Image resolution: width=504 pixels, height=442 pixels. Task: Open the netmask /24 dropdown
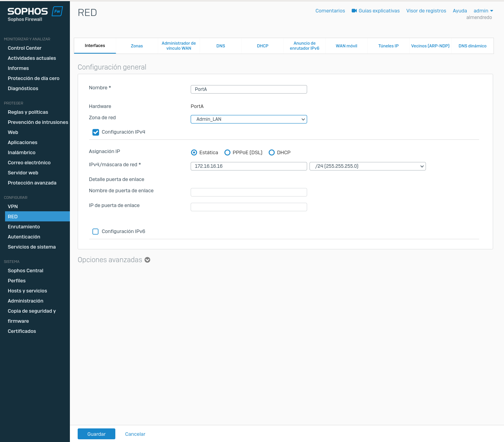pyautogui.click(x=367, y=166)
